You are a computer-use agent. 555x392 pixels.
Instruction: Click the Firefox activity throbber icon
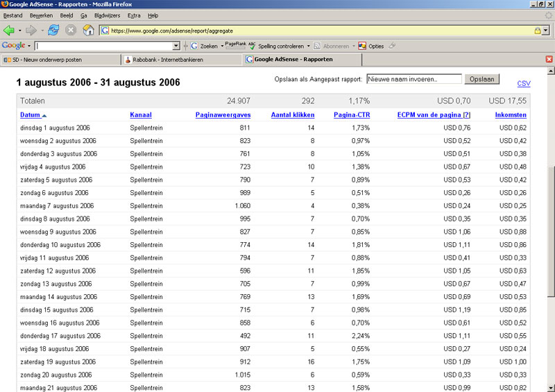tap(548, 15)
